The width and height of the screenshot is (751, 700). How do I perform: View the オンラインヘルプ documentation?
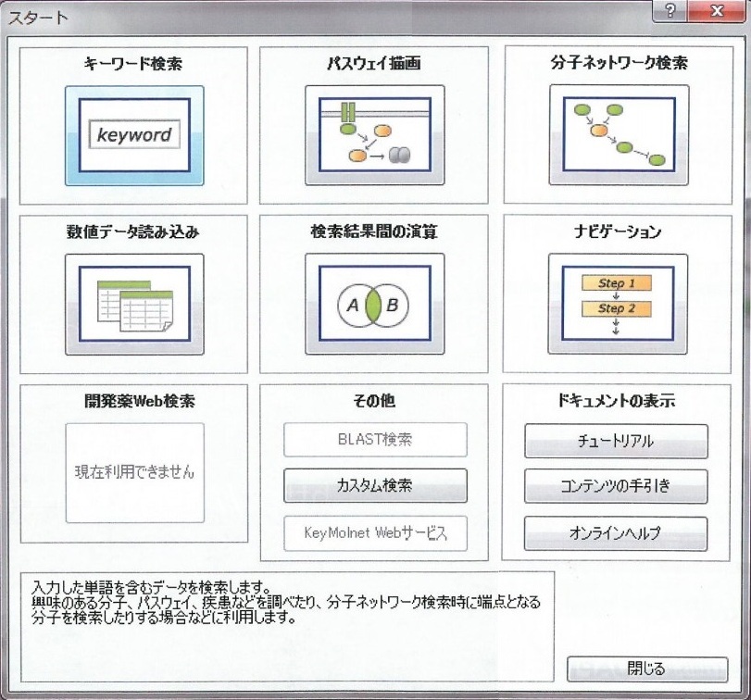[615, 534]
